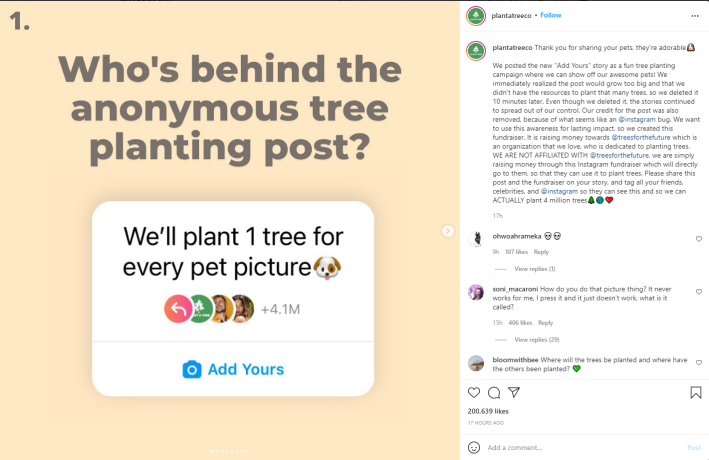Open soni_macaroni's profile picture
The height and width of the screenshot is (460, 709).
point(477,292)
